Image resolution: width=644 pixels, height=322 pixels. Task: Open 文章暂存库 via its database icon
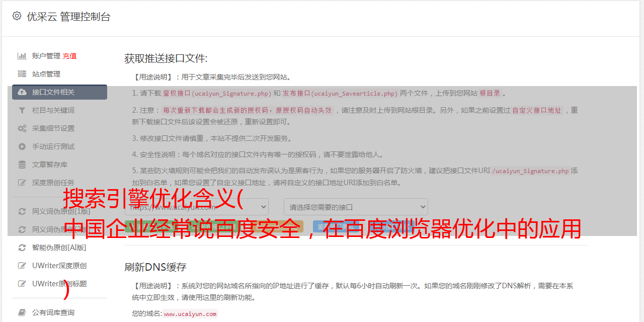click(22, 165)
